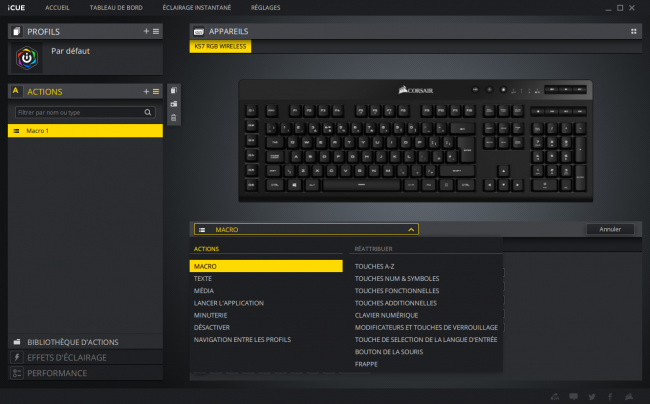The image size is (650, 404).
Task: Open the Profils hamburger menu
Action: 156,31
